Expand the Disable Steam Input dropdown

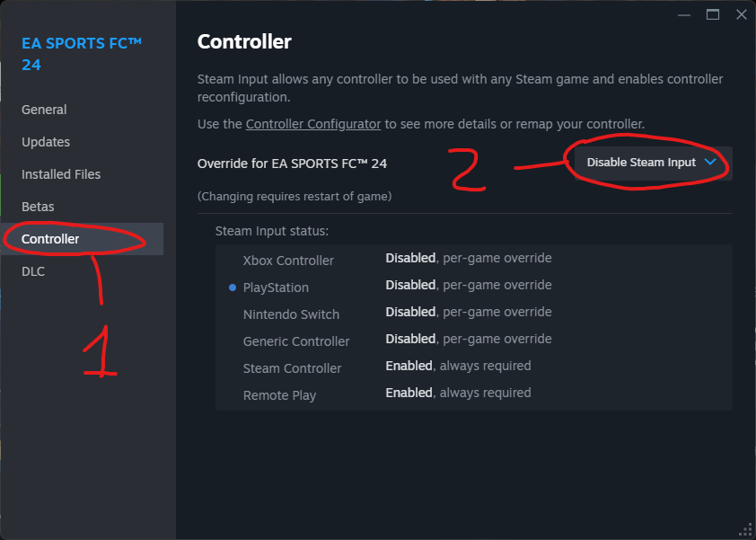tap(653, 163)
